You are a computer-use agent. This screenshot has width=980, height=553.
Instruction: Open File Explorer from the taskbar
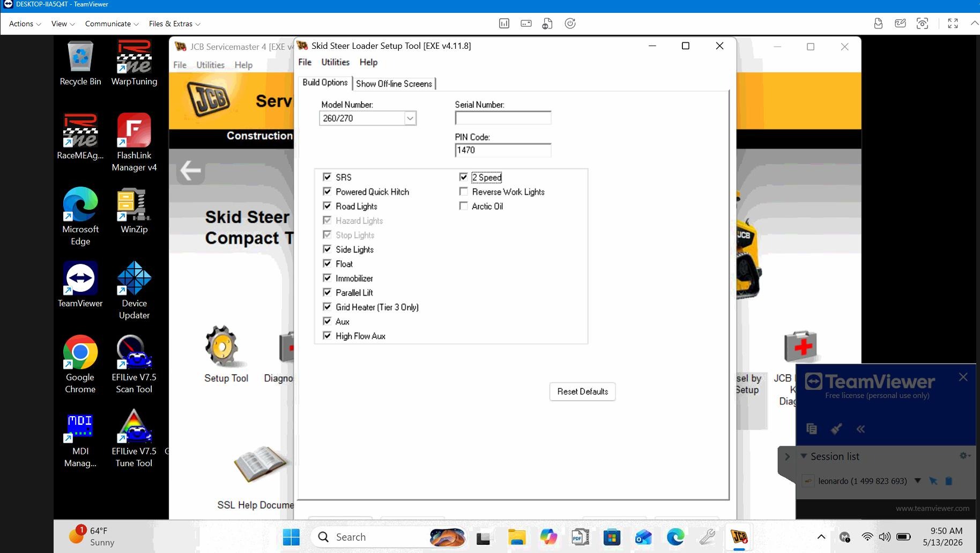pyautogui.click(x=517, y=537)
